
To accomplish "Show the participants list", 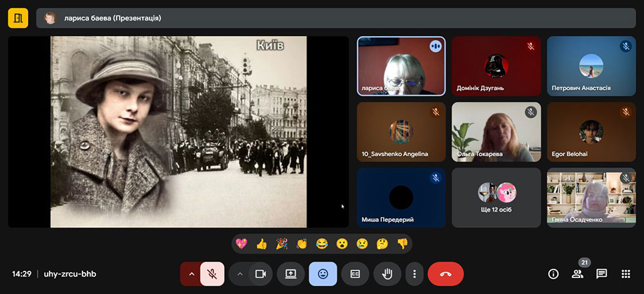I will tap(577, 274).
